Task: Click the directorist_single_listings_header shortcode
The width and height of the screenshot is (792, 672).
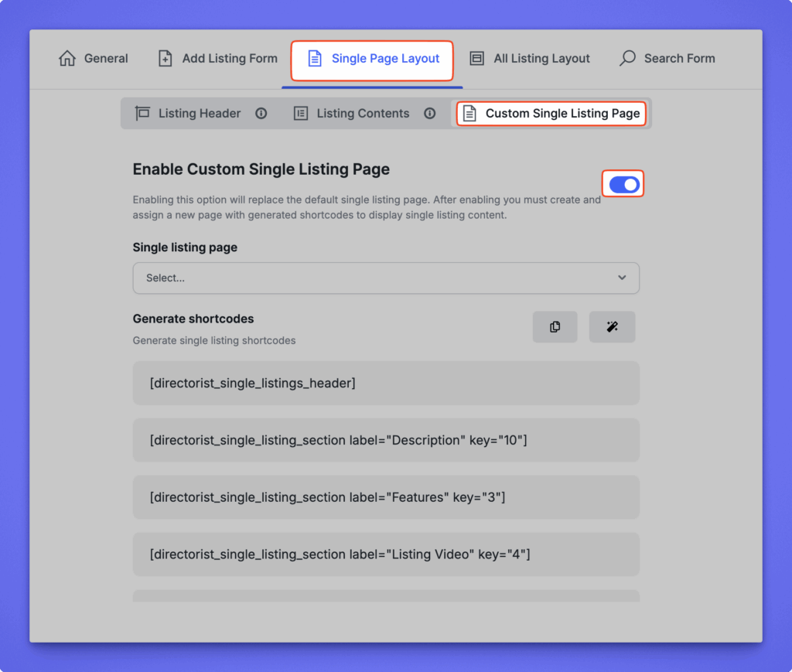Action: coord(385,384)
